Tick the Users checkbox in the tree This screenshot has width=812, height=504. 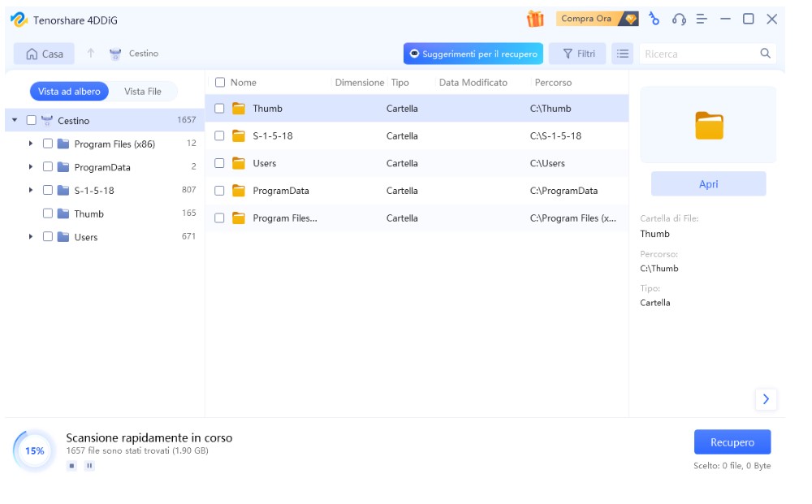coord(48,237)
